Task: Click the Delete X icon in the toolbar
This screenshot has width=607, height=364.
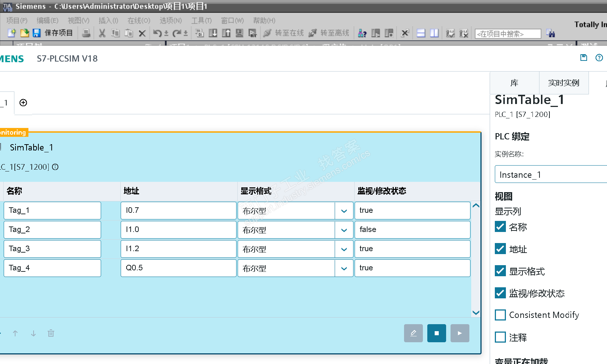Action: click(x=142, y=34)
